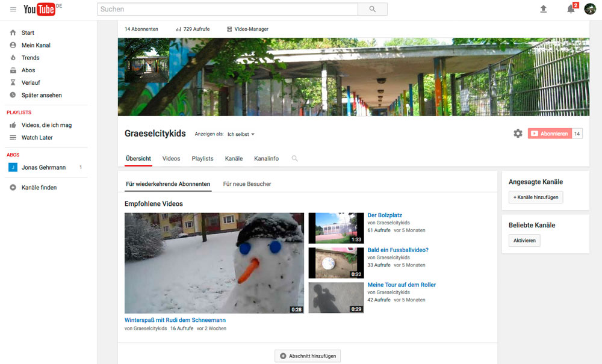Click the upload arrow icon
Viewport: 602px width, 364px height.
pos(543,9)
